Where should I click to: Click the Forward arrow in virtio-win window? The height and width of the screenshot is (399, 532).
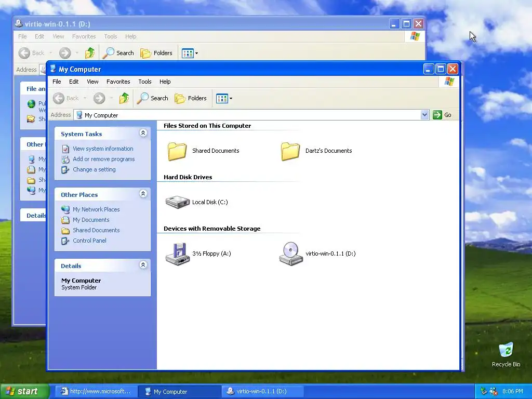point(65,54)
